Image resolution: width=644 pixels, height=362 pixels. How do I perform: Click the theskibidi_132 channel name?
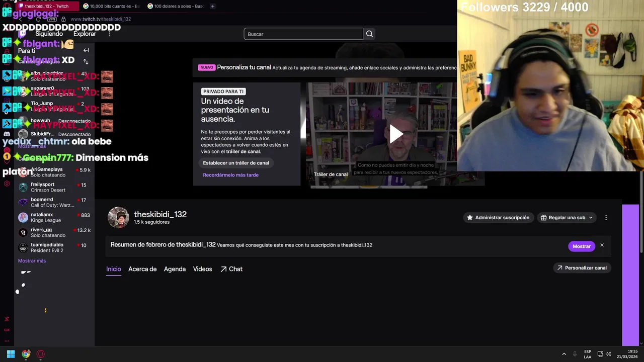pyautogui.click(x=160, y=214)
